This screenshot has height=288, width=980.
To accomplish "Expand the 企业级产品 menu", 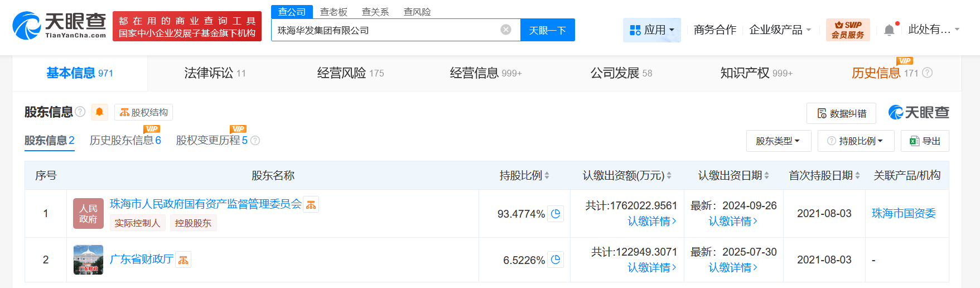I will 780,30.
